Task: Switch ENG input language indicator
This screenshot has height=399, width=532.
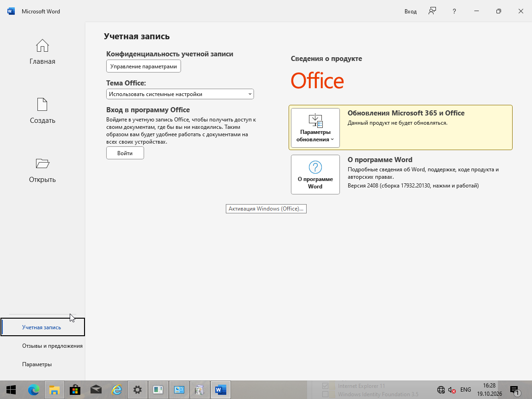Action: pyautogui.click(x=465, y=390)
